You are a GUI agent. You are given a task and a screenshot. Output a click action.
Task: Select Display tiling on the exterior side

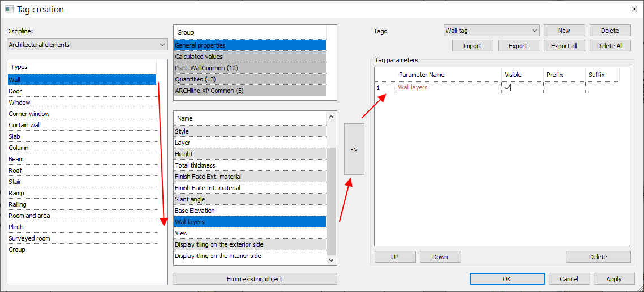click(250, 244)
